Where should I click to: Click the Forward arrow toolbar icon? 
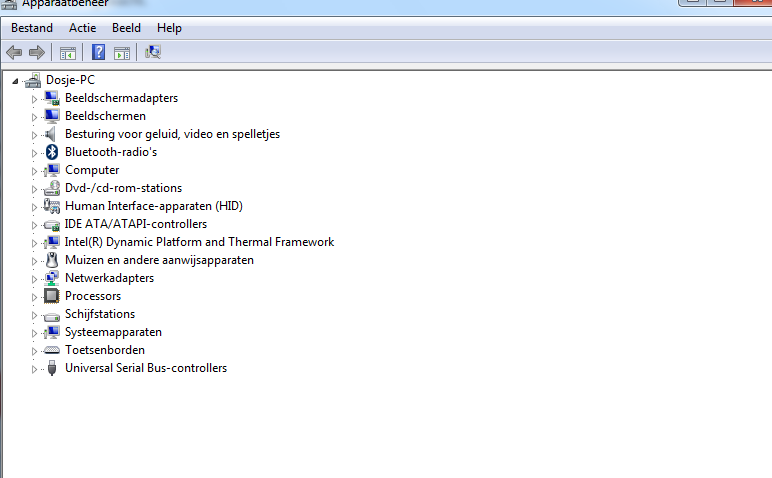coord(37,52)
